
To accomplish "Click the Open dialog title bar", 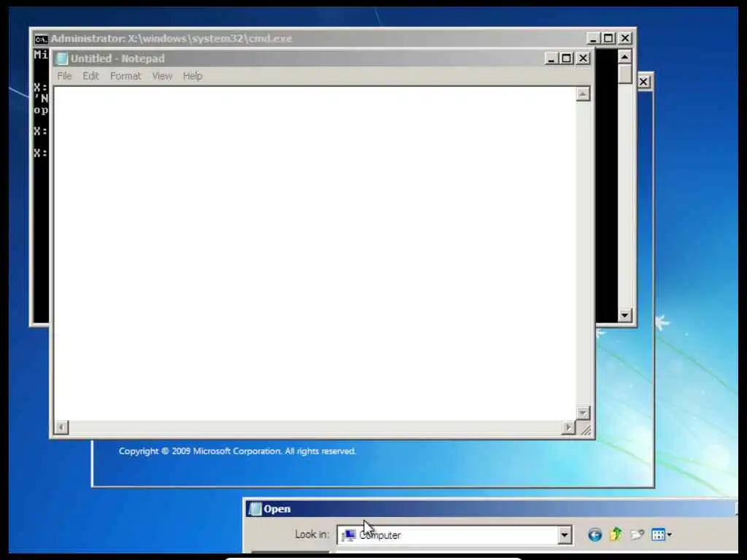I will pyautogui.click(x=491, y=509).
